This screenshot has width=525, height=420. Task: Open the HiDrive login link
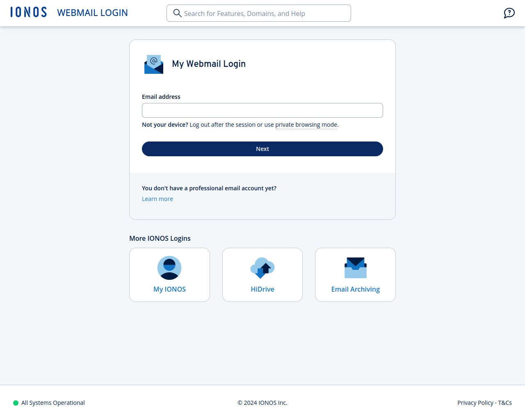point(262,289)
